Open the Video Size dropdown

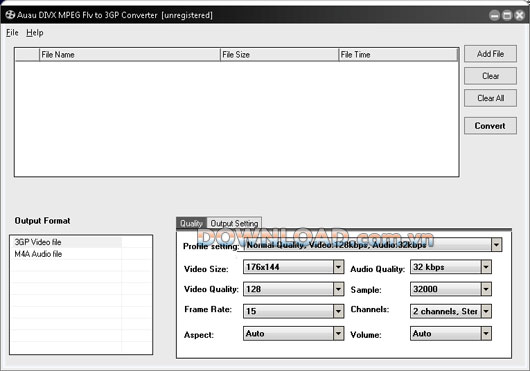coord(338,267)
